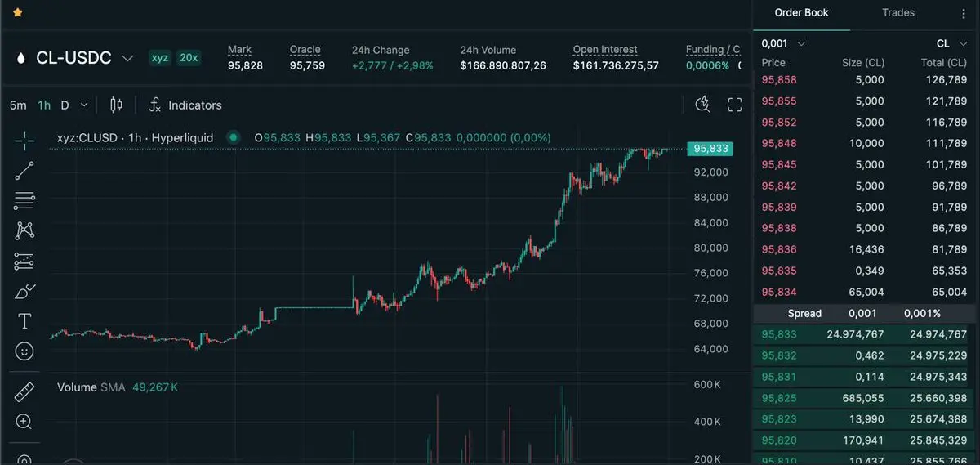Click the xyz tag badge

pos(159,57)
